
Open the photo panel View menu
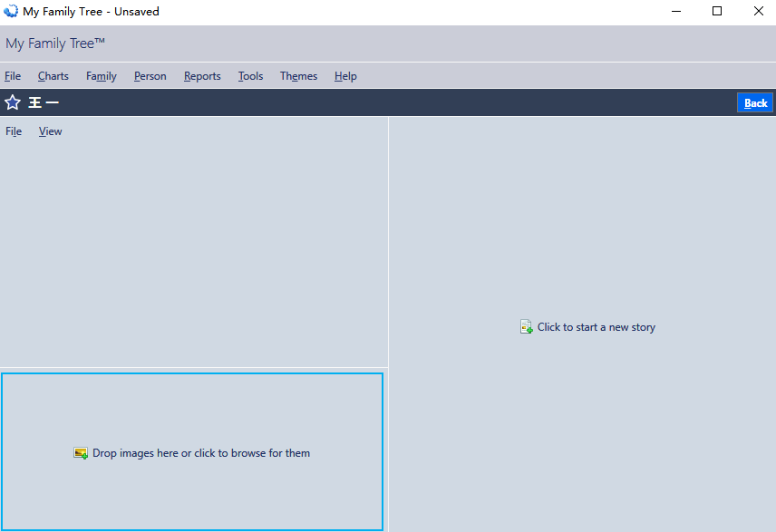(x=51, y=131)
